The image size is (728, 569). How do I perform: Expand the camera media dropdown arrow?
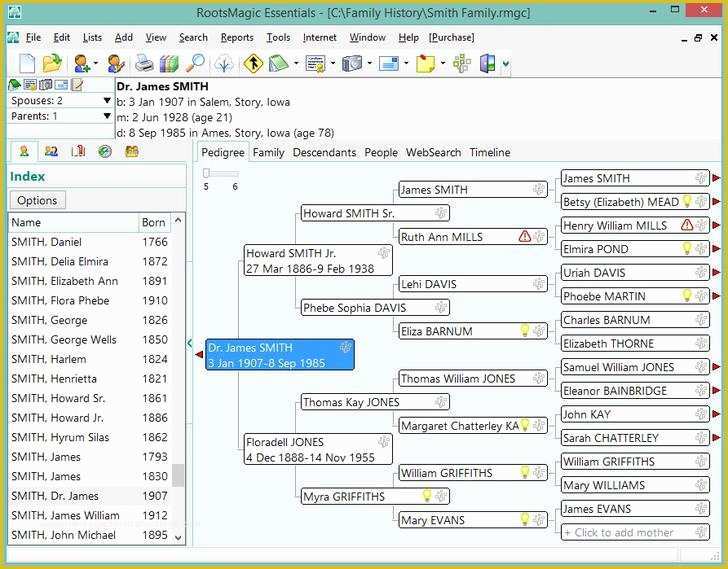coord(370,63)
